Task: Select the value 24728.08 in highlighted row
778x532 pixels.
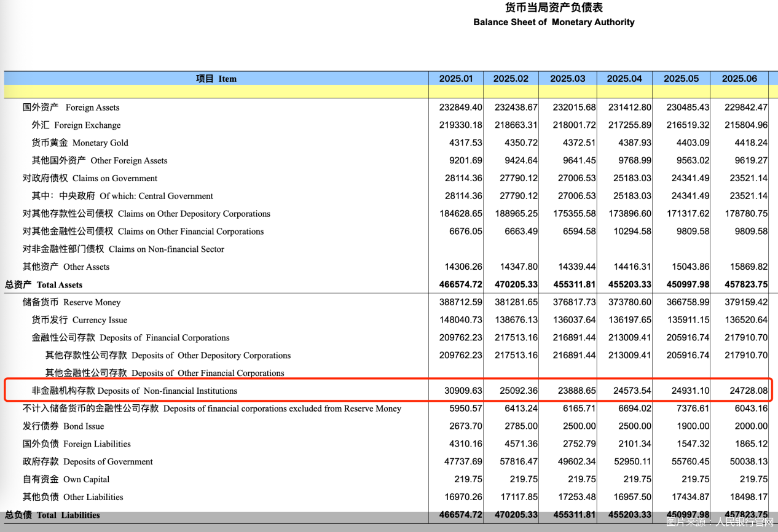Action: (749, 391)
